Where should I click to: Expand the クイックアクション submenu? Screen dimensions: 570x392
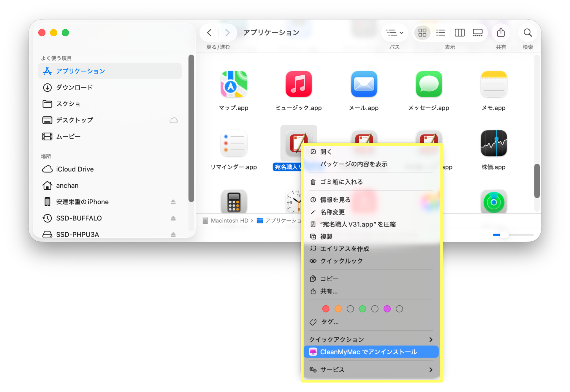pos(371,339)
